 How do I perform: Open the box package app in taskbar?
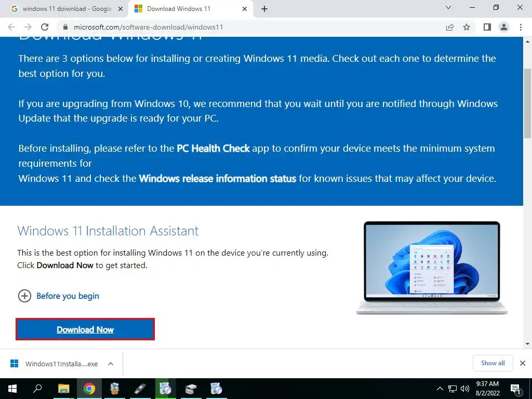click(115, 389)
